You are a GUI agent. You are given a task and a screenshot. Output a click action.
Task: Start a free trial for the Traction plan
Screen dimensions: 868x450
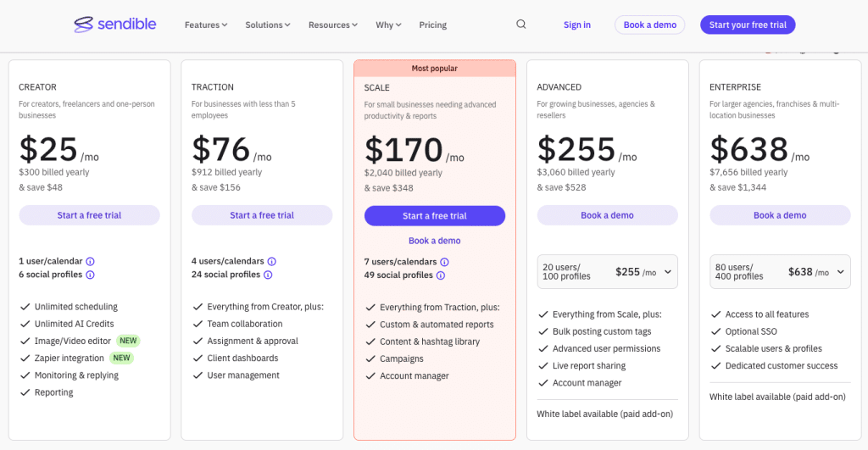[x=262, y=215]
